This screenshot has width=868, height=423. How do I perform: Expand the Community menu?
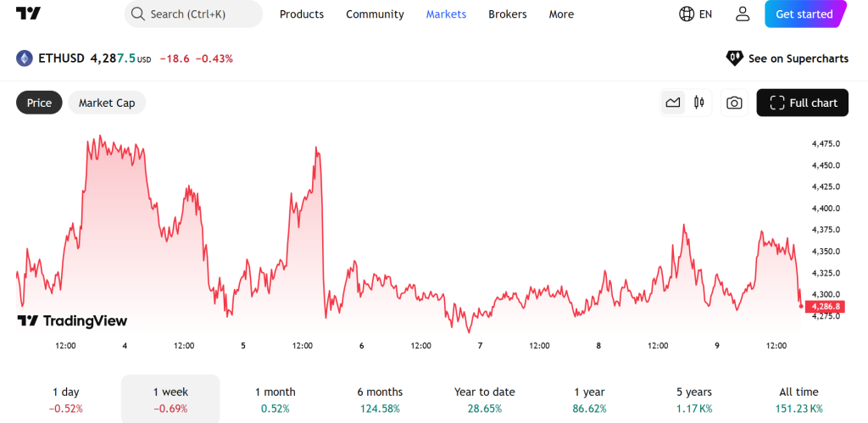coord(375,14)
